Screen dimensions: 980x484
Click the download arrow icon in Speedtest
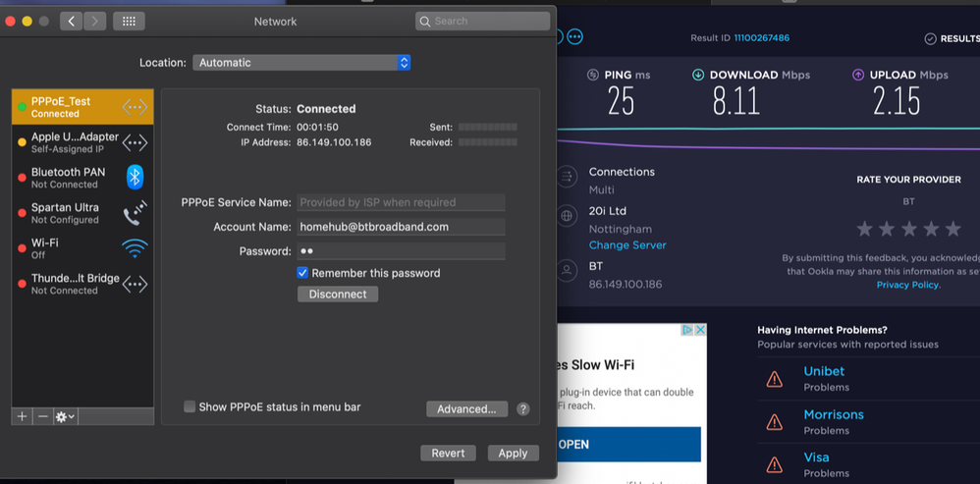click(x=698, y=75)
